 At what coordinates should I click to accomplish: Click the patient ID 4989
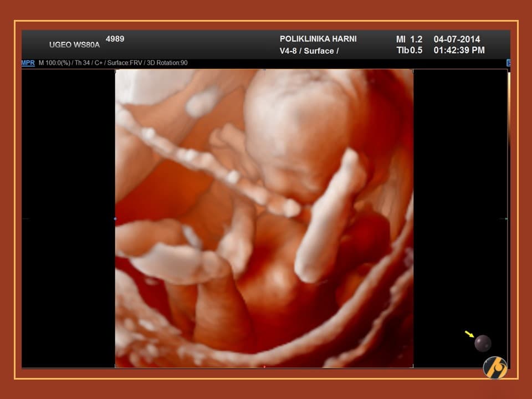point(115,39)
